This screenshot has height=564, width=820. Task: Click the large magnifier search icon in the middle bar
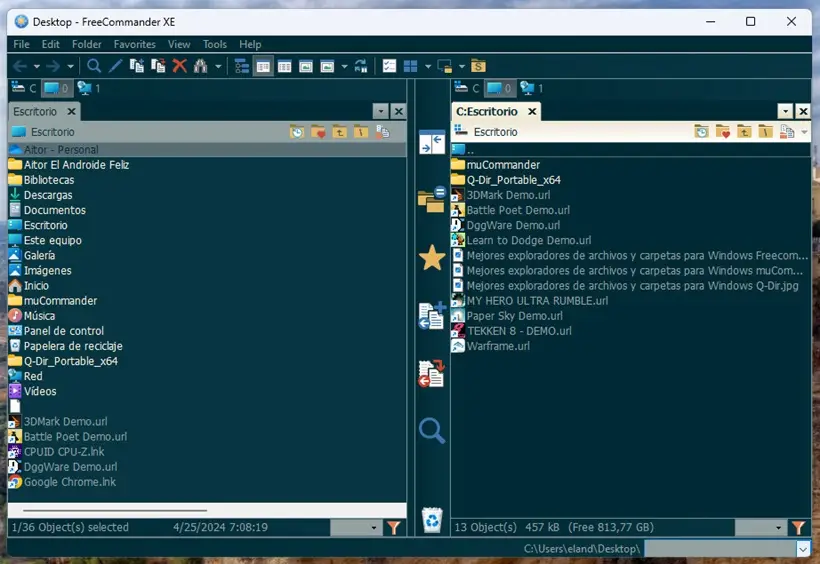[x=432, y=431]
